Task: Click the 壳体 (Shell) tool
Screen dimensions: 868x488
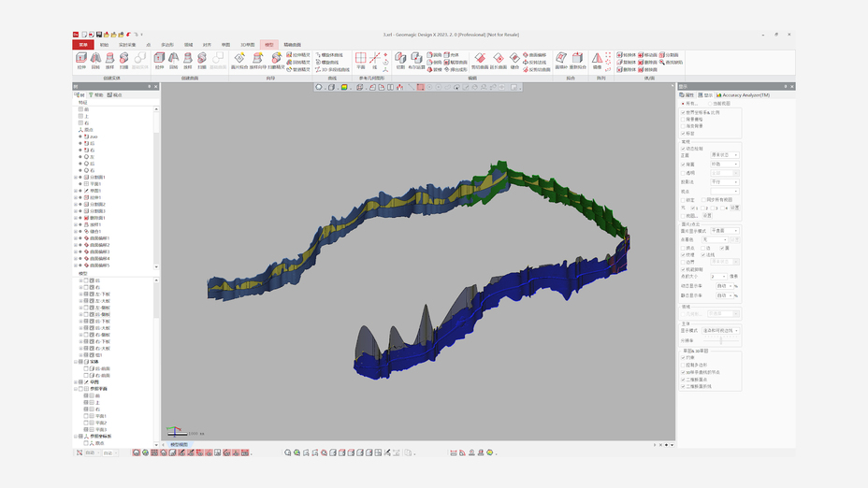Action: click(451, 55)
